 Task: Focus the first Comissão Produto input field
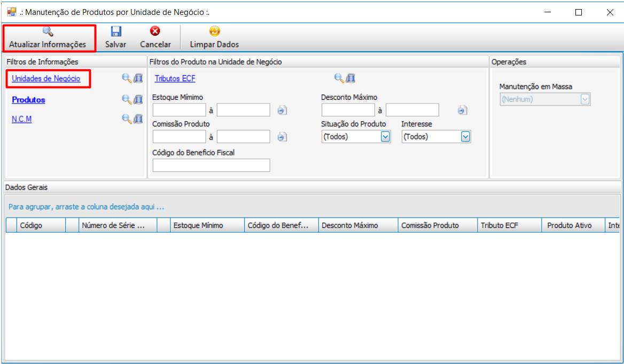coord(179,137)
